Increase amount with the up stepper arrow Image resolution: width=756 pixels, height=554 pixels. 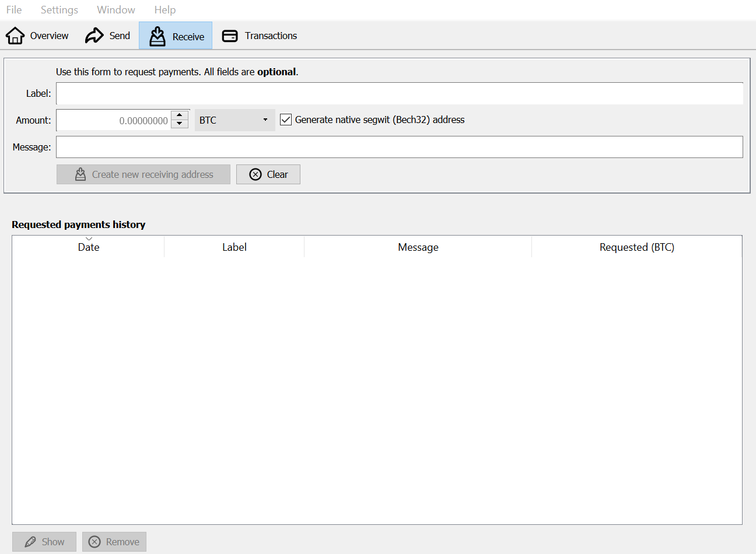click(180, 115)
